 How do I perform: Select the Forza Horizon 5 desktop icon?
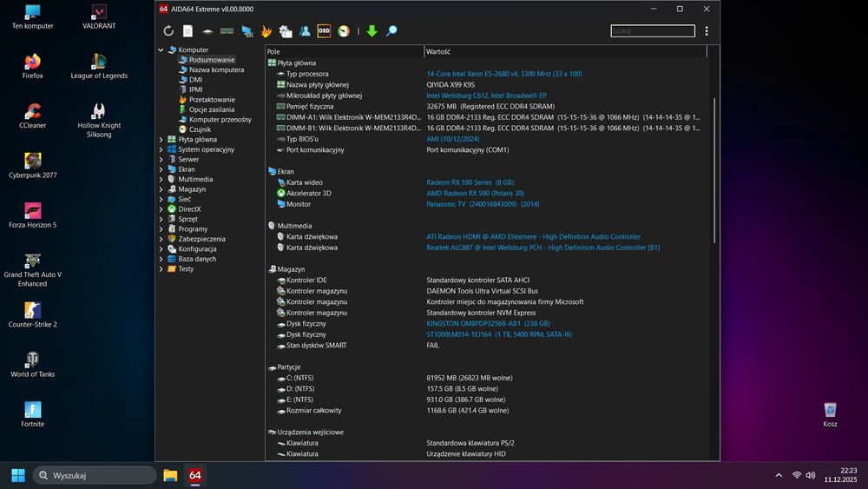click(33, 215)
